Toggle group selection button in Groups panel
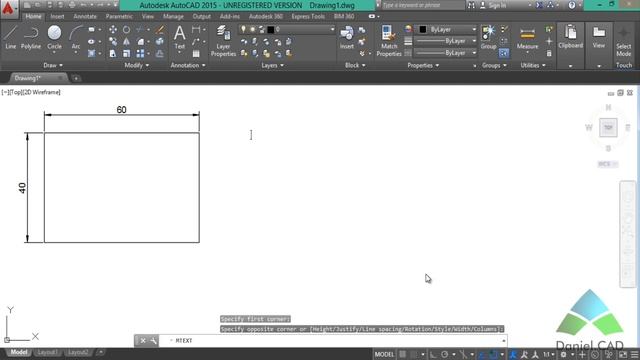The image size is (640, 360). coord(504,53)
